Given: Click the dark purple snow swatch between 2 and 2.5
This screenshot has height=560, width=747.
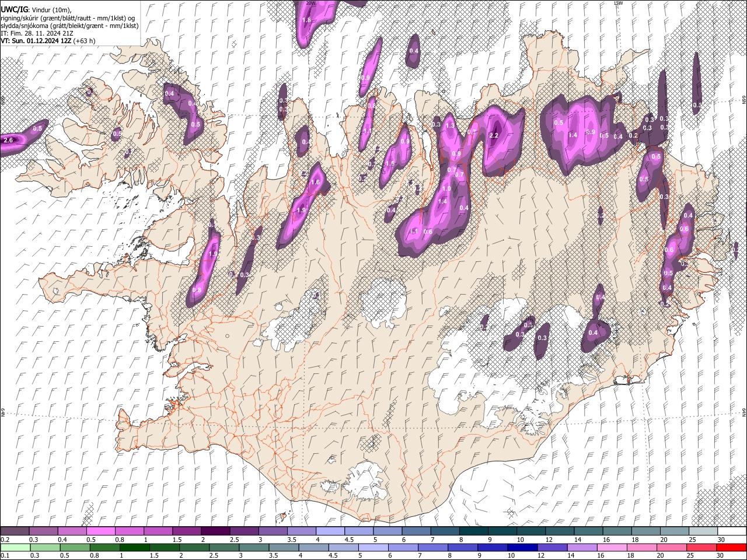Looking at the screenshot, I should coord(215,531).
